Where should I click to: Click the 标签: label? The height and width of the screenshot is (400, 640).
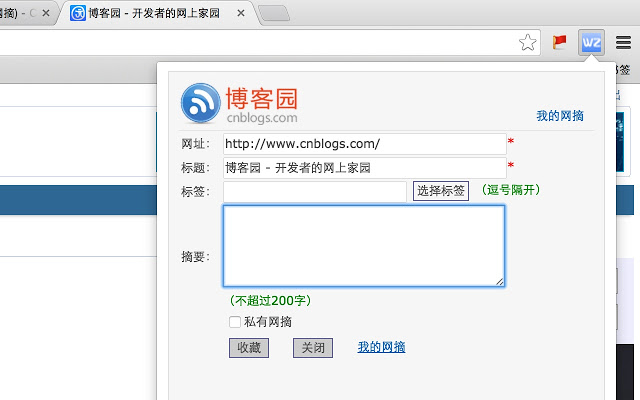tap(196, 191)
